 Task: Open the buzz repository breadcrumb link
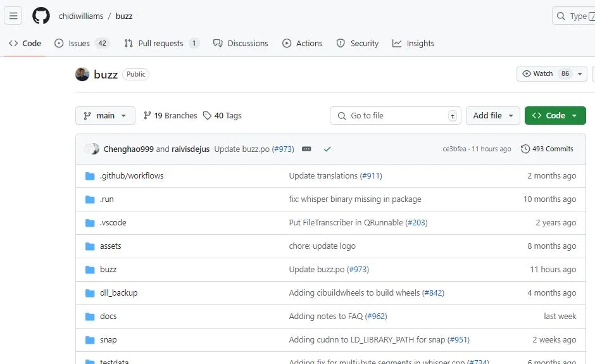point(124,16)
